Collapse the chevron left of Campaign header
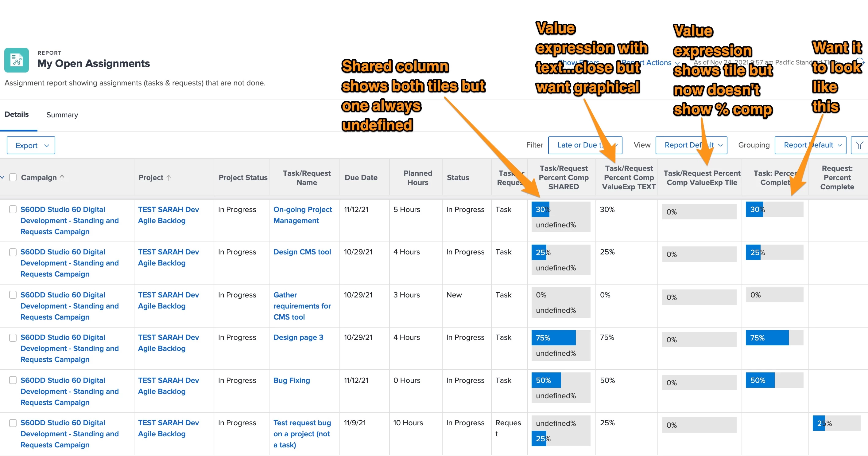This screenshot has width=868, height=456. coord(3,177)
